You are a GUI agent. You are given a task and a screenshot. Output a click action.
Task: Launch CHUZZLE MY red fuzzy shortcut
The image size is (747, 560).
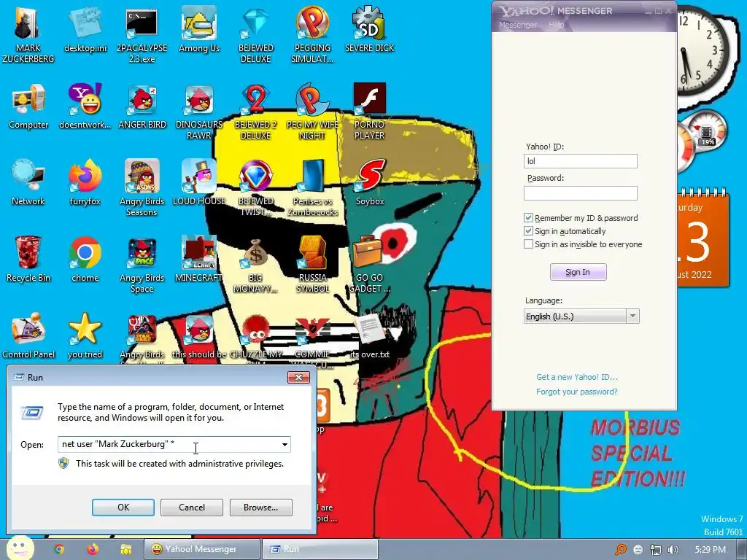[x=256, y=341]
